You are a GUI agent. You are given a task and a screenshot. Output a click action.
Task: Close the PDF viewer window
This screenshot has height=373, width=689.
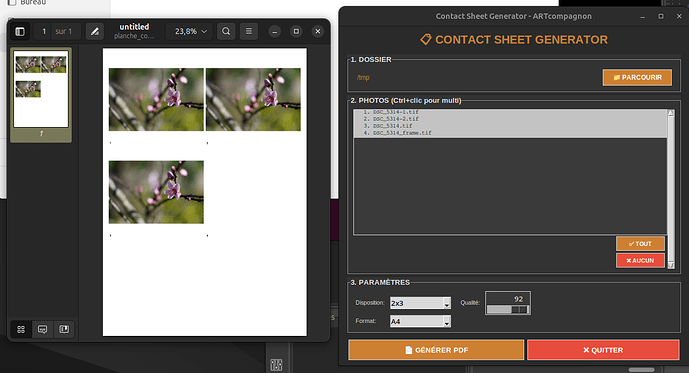click(318, 31)
